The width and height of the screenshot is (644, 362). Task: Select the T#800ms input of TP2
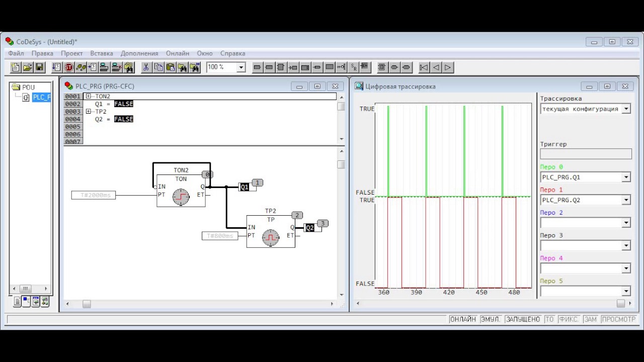coord(220,236)
